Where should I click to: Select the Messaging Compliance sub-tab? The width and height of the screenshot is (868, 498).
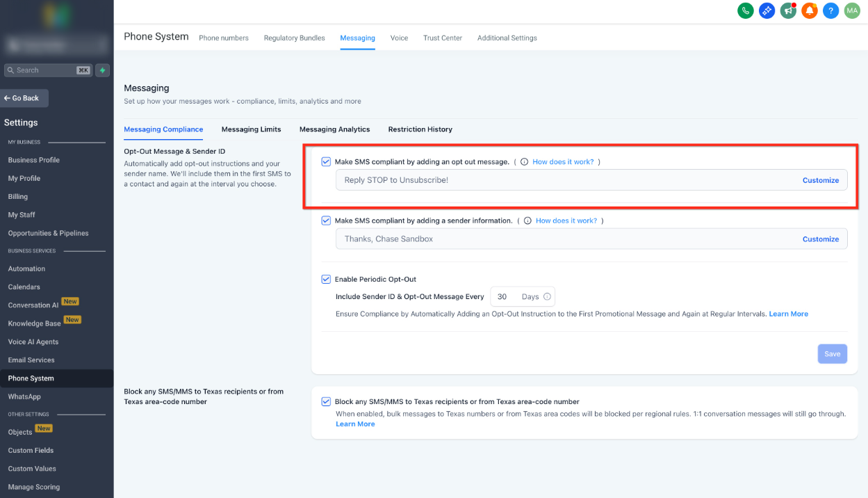pyautogui.click(x=163, y=129)
